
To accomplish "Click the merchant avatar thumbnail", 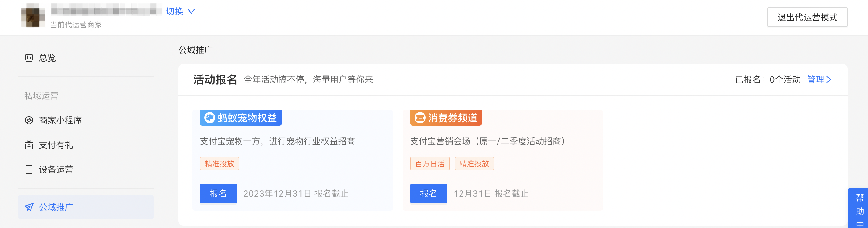I will coord(33,15).
